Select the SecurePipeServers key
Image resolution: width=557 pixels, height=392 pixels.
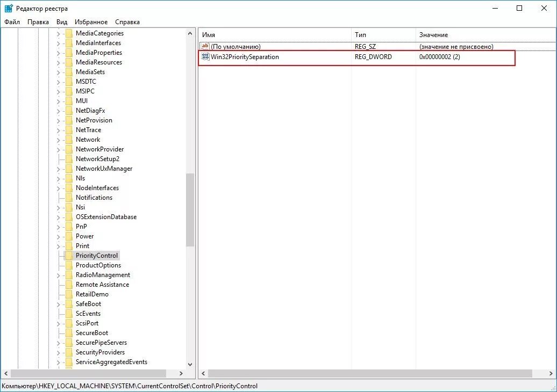(101, 343)
